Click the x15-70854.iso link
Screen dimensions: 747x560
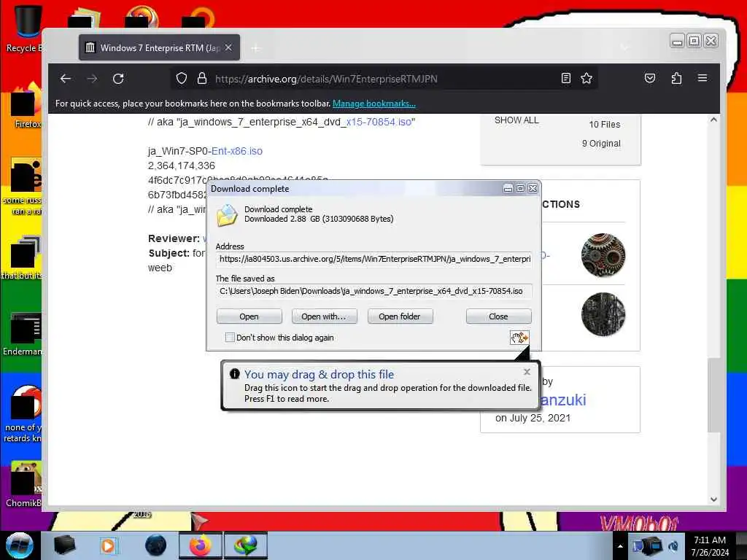pos(379,122)
